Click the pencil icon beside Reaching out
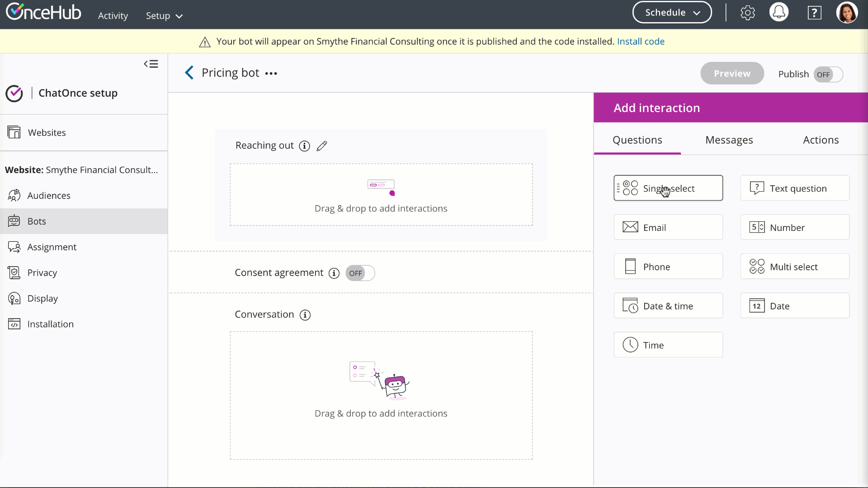 tap(322, 146)
